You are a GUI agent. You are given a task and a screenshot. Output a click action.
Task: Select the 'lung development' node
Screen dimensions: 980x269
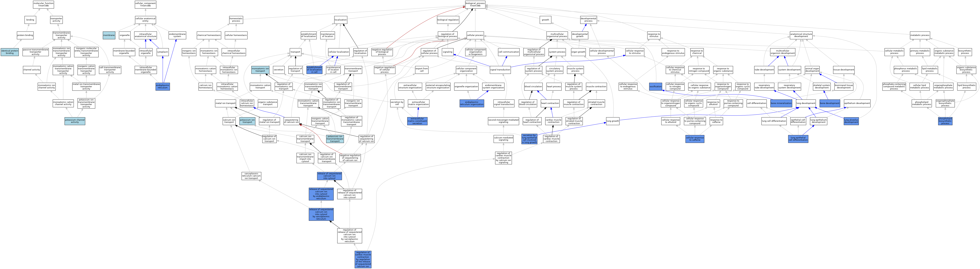coord(806,103)
